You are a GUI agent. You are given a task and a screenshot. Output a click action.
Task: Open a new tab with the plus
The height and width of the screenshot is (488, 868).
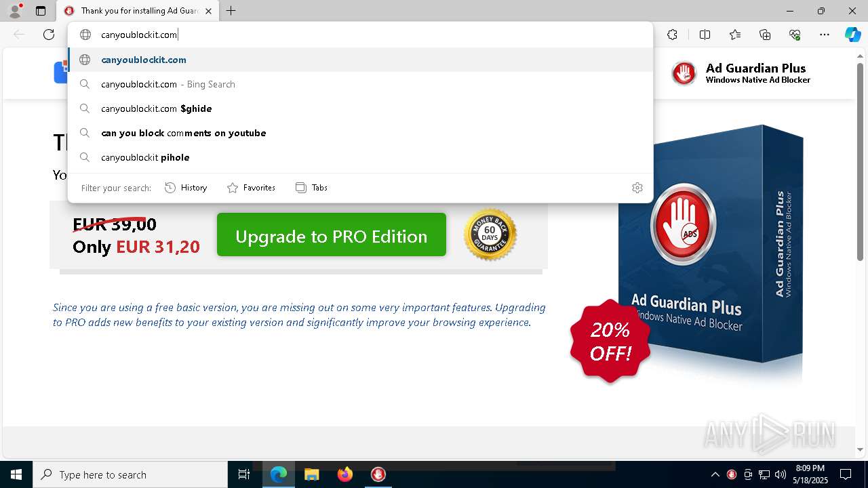tap(231, 11)
